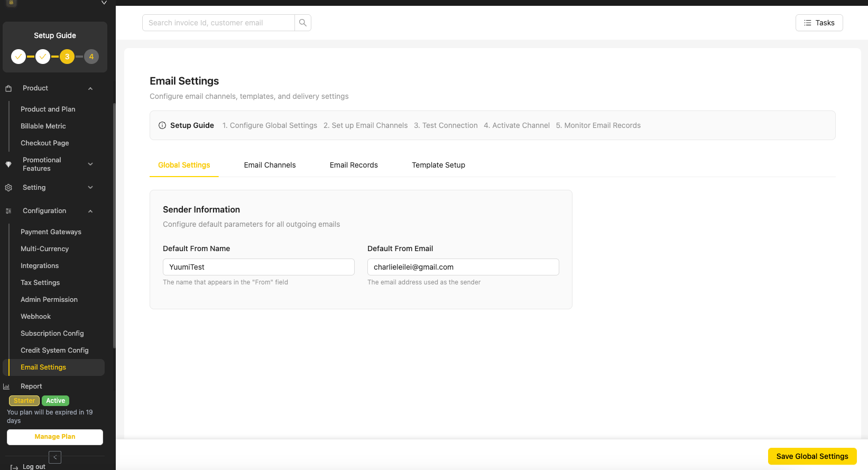Click the Setting gear icon

[8, 188]
